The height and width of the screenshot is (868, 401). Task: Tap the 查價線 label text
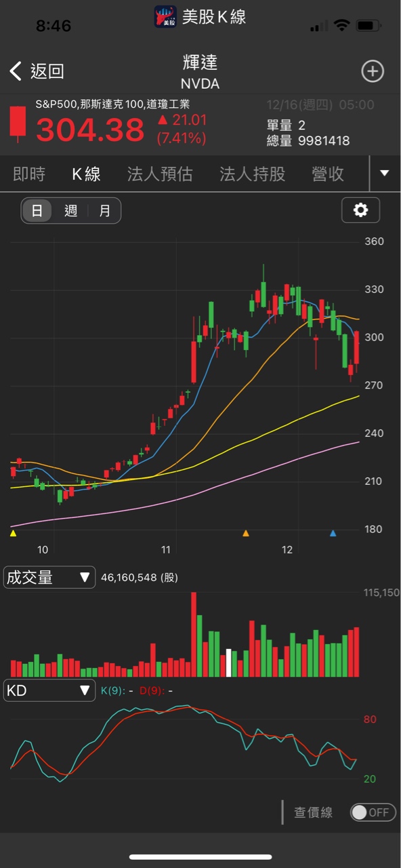click(313, 812)
